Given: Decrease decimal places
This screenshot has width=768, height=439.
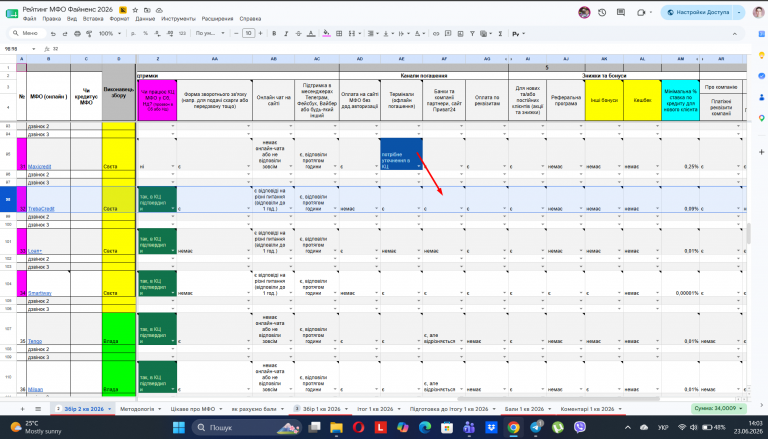Looking at the screenshot, I should [157, 33].
